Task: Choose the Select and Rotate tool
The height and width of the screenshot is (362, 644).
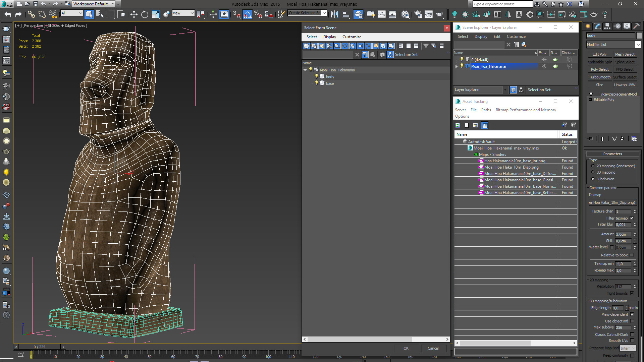Action: coord(145,14)
